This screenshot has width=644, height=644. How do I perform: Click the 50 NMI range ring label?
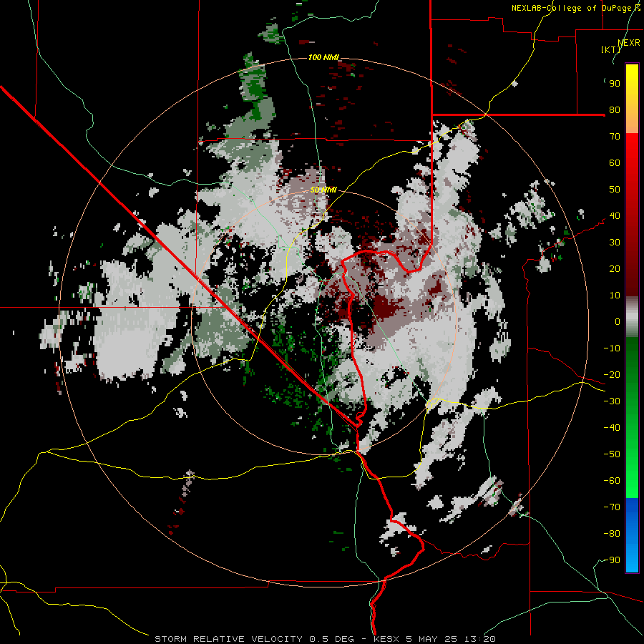coord(323,190)
